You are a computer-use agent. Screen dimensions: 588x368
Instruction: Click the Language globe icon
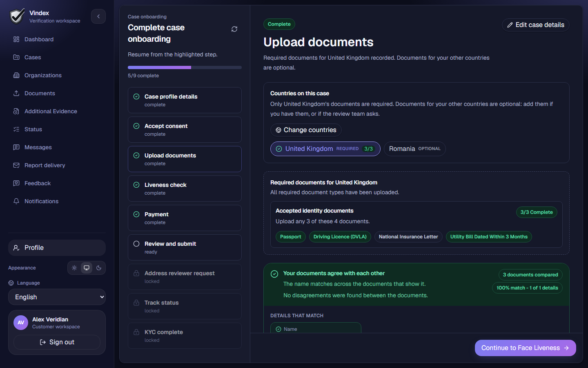(11, 283)
